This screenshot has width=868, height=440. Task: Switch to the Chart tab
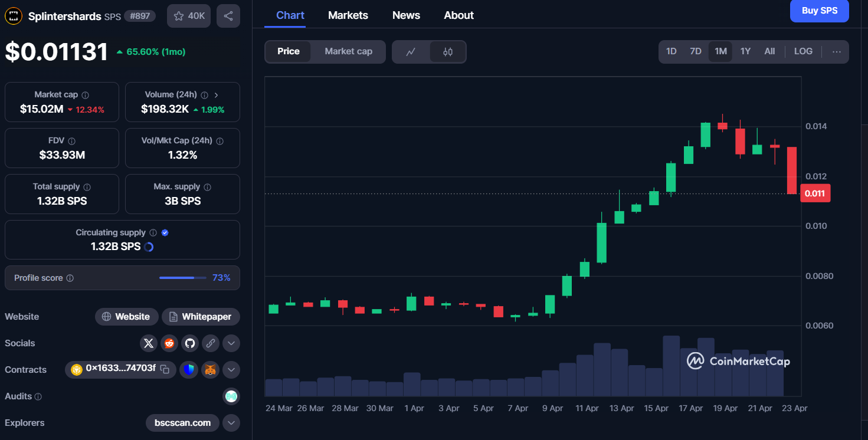click(290, 15)
